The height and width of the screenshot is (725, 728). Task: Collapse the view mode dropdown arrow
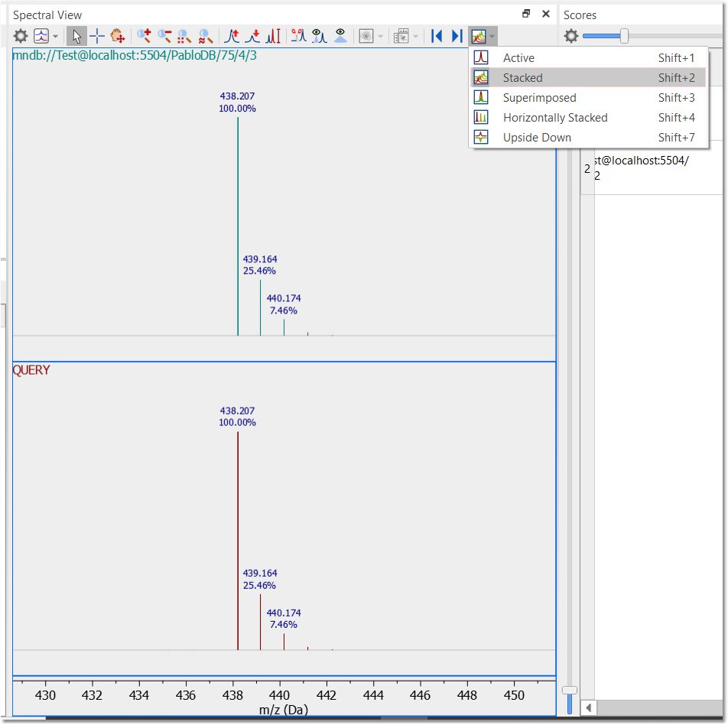(x=492, y=36)
